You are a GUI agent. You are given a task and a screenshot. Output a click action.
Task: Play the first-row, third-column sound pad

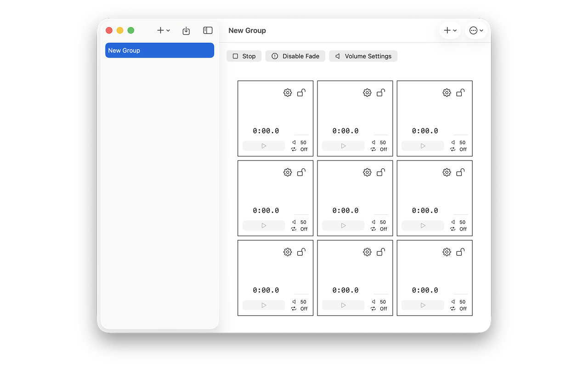pyautogui.click(x=423, y=146)
